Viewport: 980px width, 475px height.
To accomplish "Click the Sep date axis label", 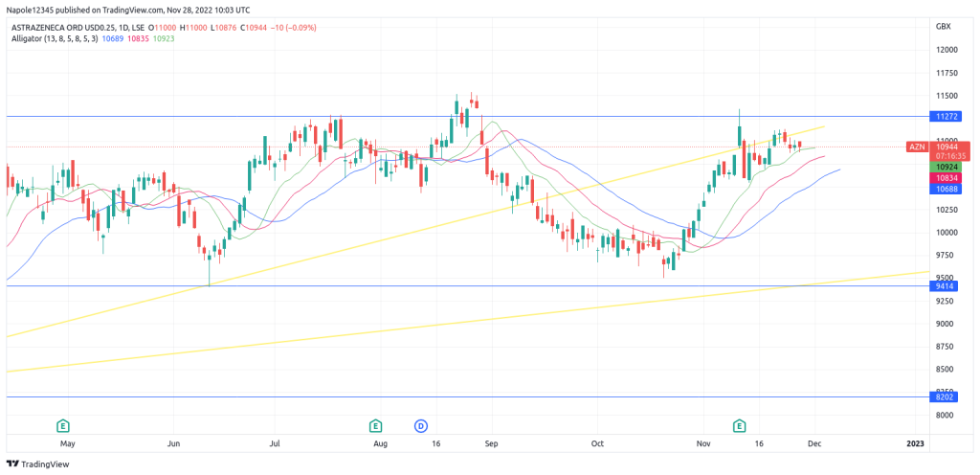I will [491, 443].
